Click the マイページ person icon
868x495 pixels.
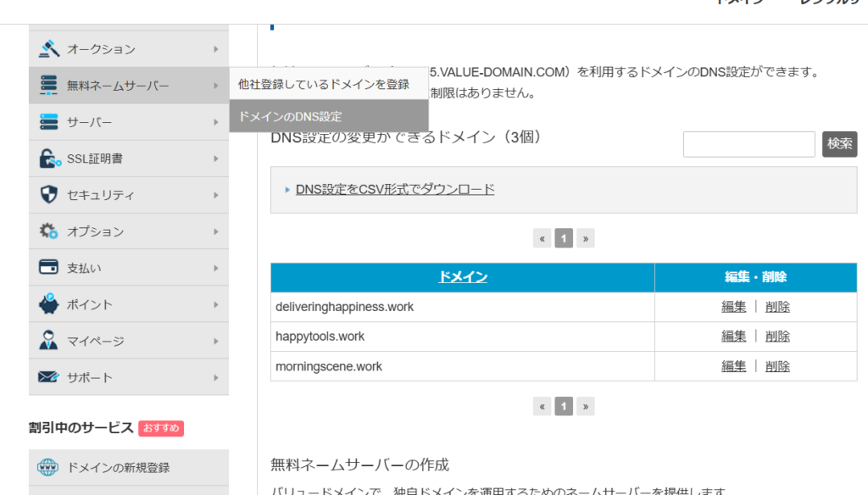[49, 341]
